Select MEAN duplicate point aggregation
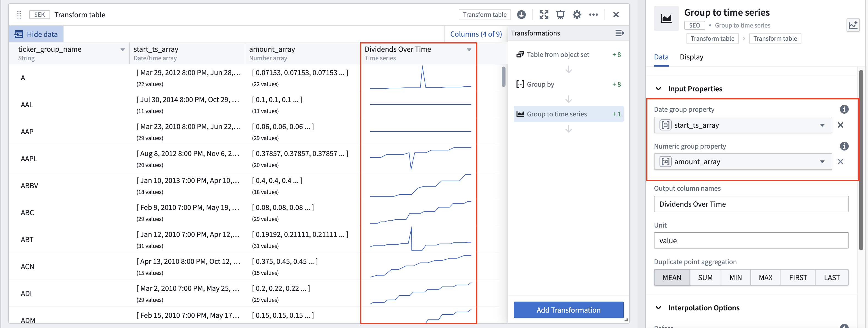Screen dimensions: 868x328 (672, 277)
